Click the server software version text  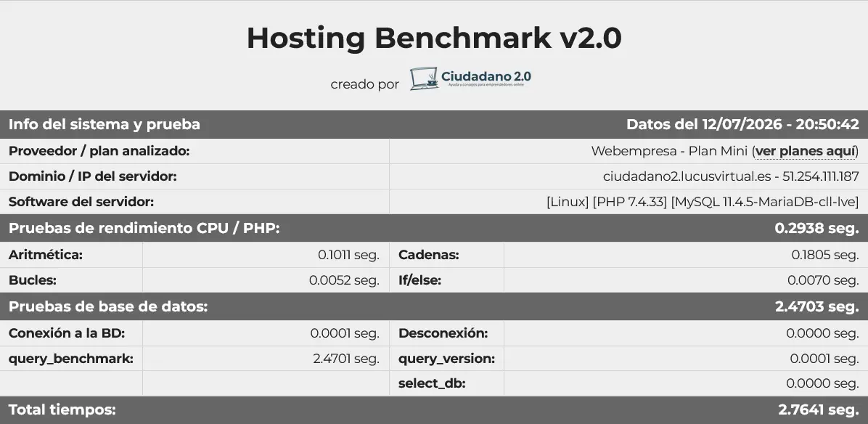coord(703,202)
